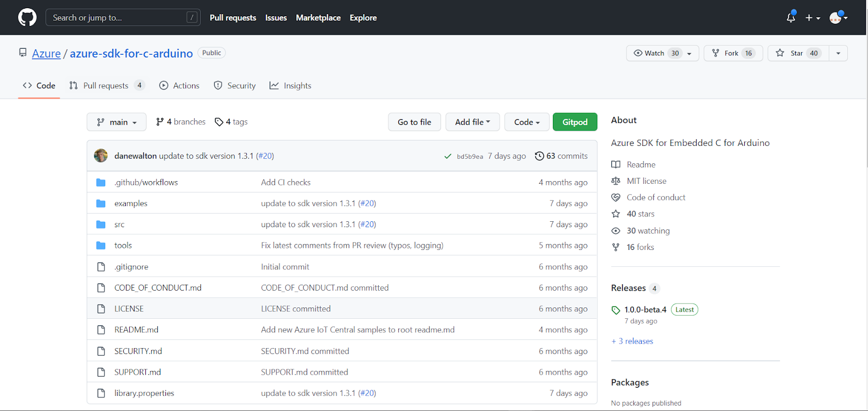The width and height of the screenshot is (868, 411).
Task: Open Marketplace in top navigation
Action: [x=318, y=18]
